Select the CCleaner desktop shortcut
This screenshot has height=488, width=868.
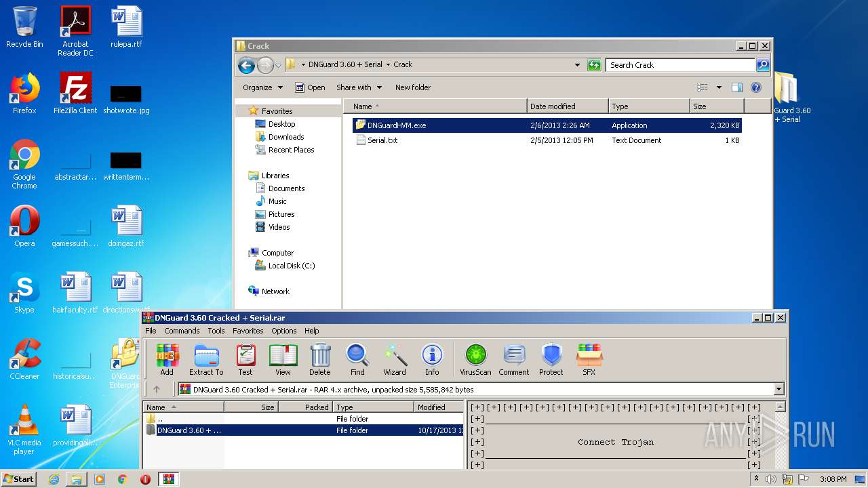(x=24, y=359)
